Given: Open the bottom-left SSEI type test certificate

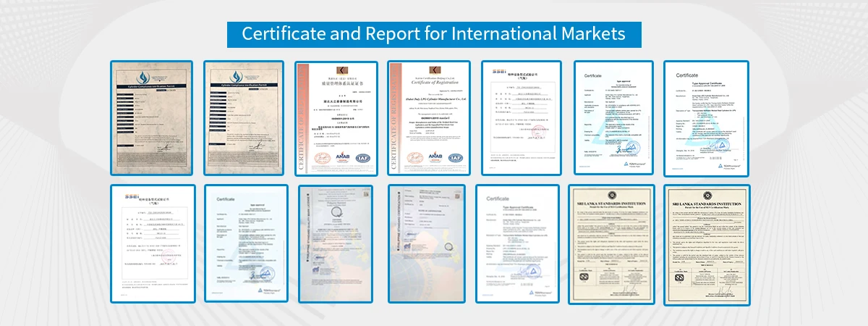Looking at the screenshot, I should click(153, 243).
